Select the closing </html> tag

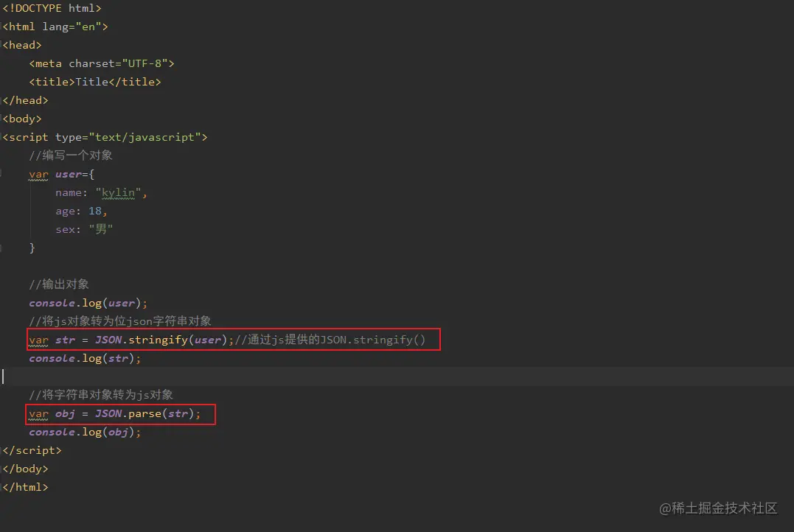pyautogui.click(x=25, y=487)
